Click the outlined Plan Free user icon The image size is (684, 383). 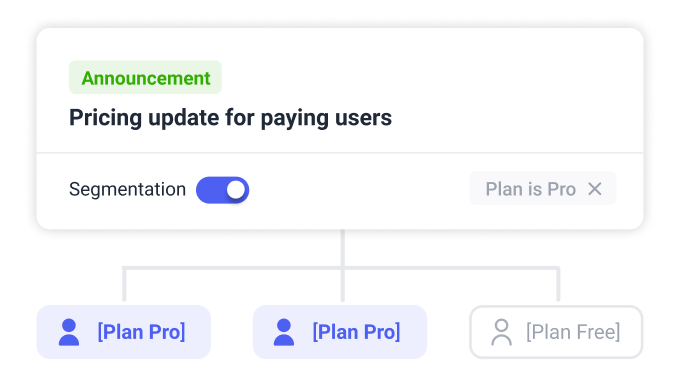pyautogui.click(x=502, y=332)
